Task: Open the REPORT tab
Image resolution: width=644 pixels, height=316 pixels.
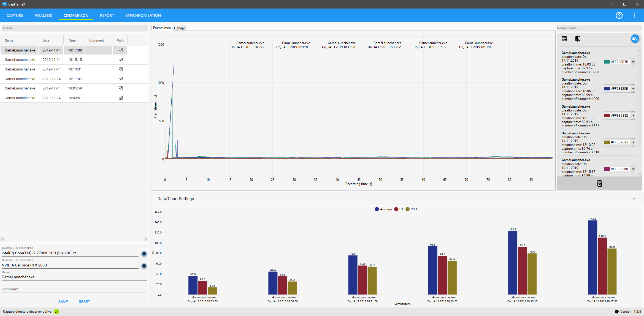Action: point(107,15)
